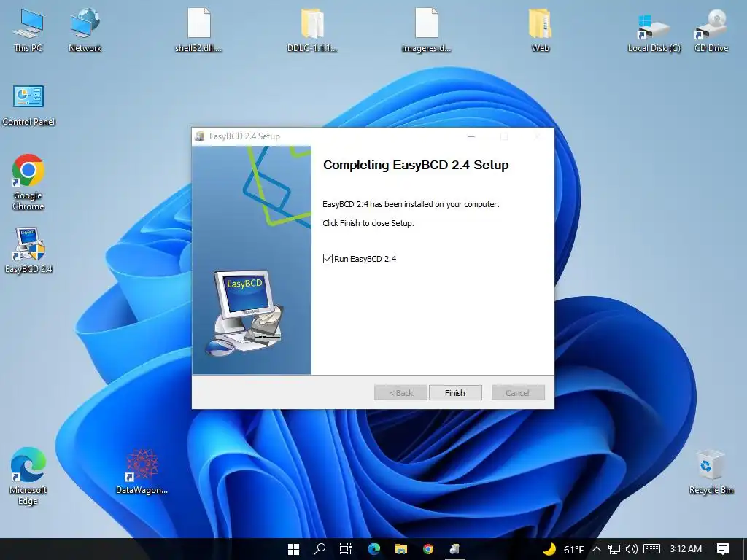Click the EasyBCD computer illustration
747x560 pixels.
coord(244,313)
